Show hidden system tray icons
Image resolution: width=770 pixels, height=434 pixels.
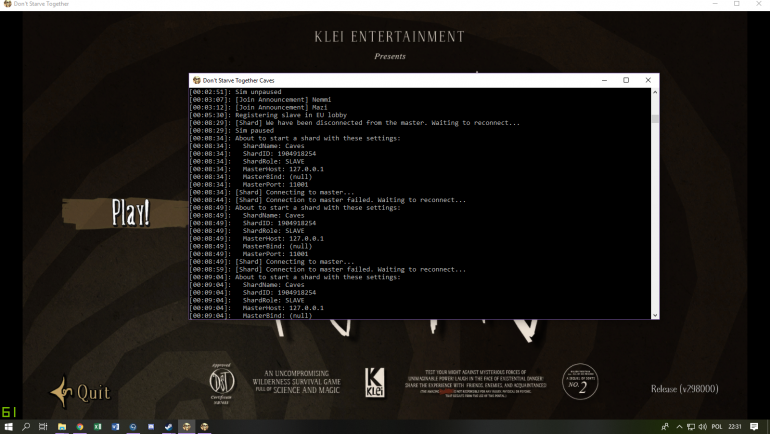point(679,427)
